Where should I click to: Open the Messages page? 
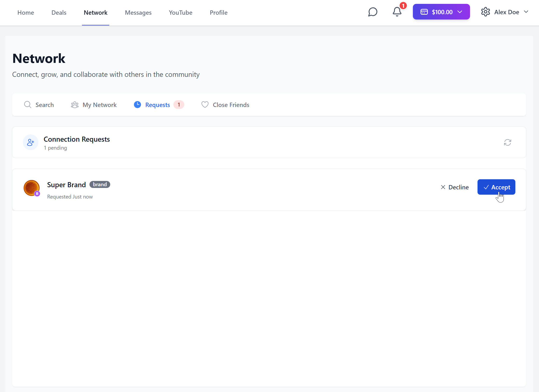[138, 13]
